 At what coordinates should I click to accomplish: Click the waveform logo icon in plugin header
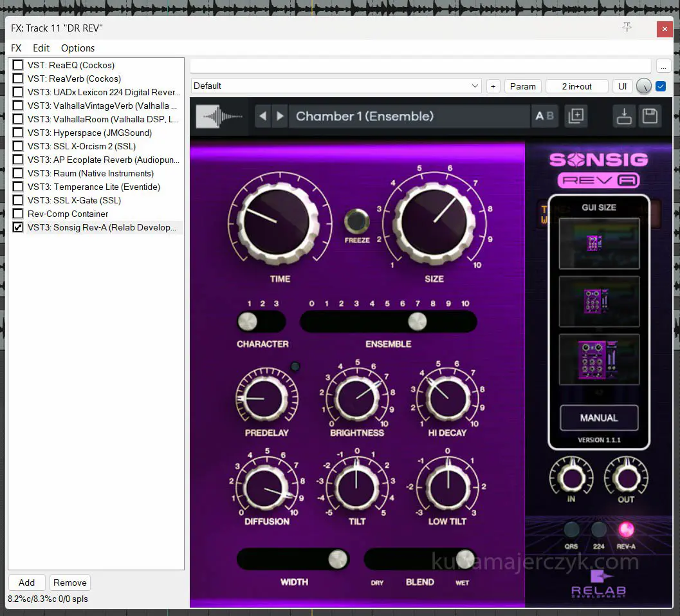tap(220, 117)
